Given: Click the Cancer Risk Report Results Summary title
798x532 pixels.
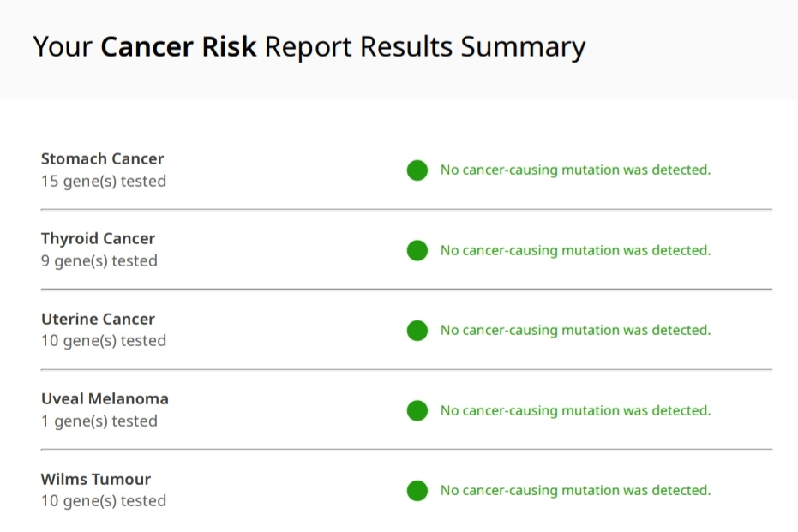Looking at the screenshot, I should point(309,46).
